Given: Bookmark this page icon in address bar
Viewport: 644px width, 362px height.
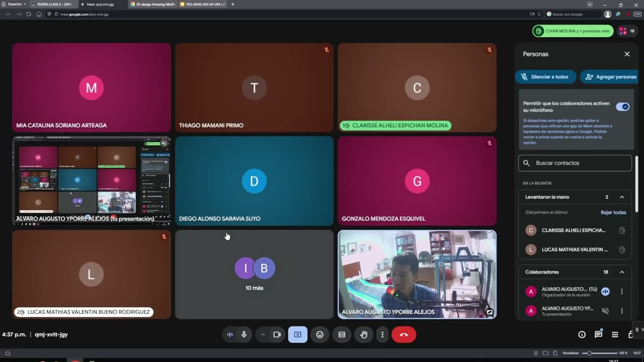Looking at the screenshot, I should point(539,14).
